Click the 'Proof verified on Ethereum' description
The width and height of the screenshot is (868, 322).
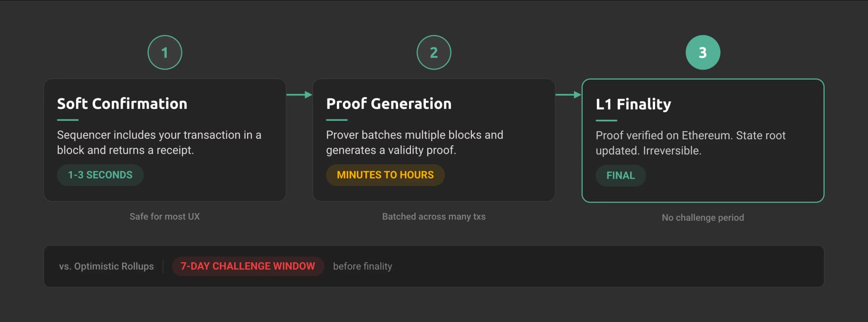pos(690,143)
